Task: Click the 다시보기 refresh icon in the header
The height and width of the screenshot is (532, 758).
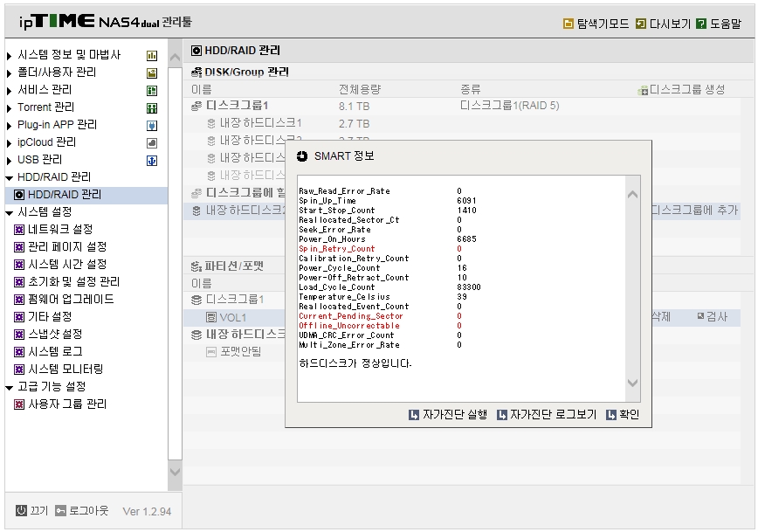Action: [640, 24]
